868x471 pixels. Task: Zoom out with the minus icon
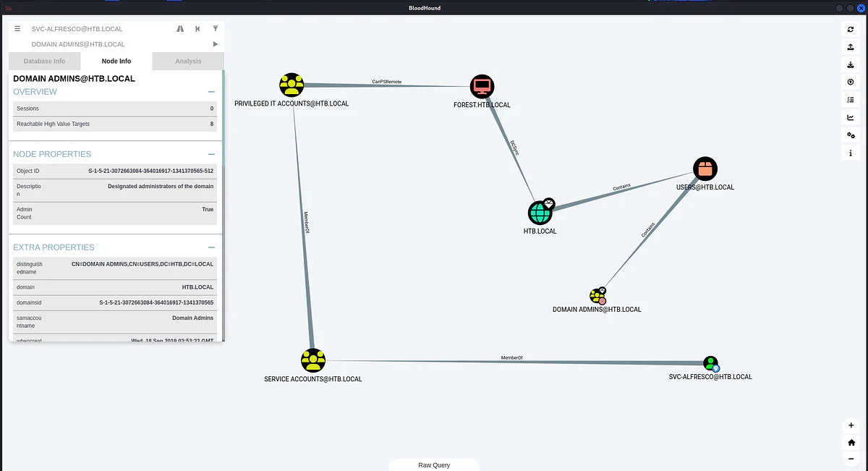(x=851, y=459)
